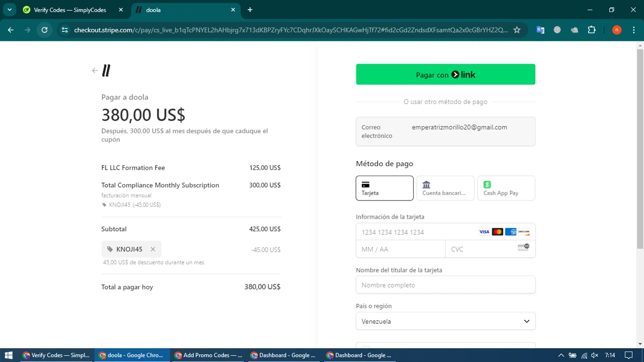Click the muted volume tray icon

[595, 355]
